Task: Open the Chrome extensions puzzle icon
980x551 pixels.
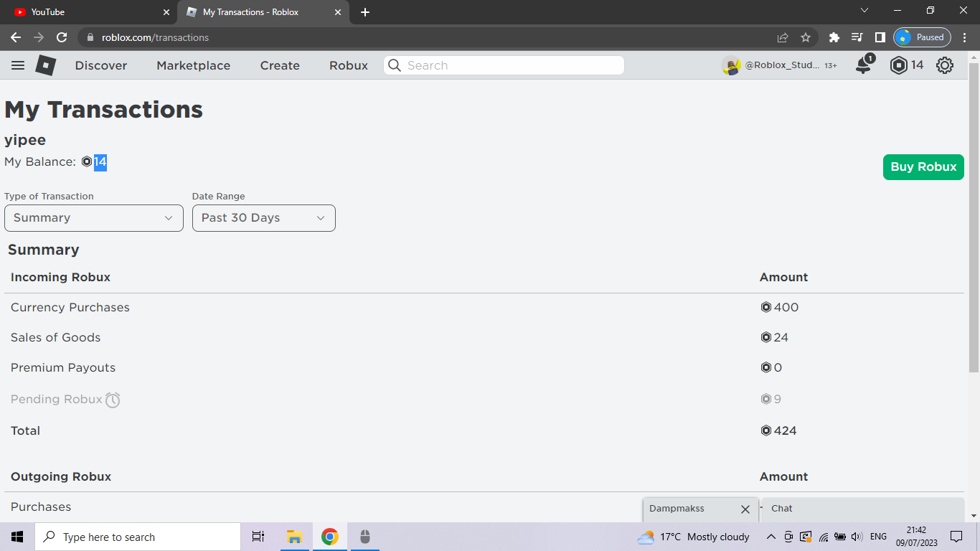Action: (834, 37)
